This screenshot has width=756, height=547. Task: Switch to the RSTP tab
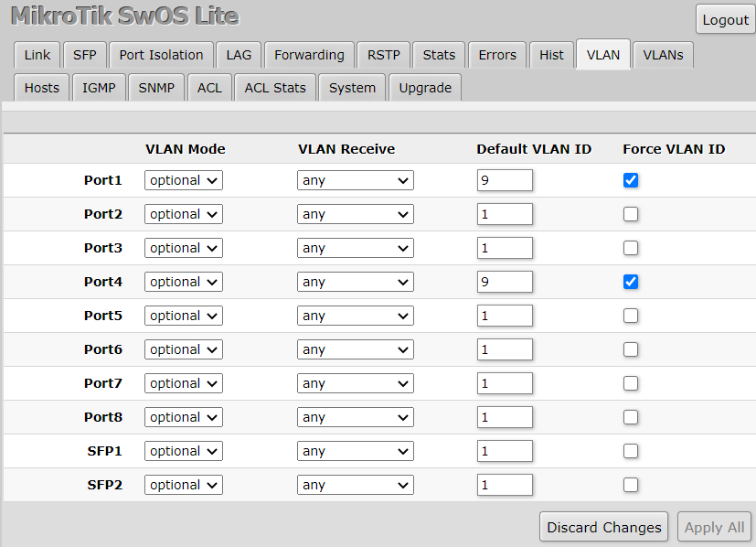383,54
